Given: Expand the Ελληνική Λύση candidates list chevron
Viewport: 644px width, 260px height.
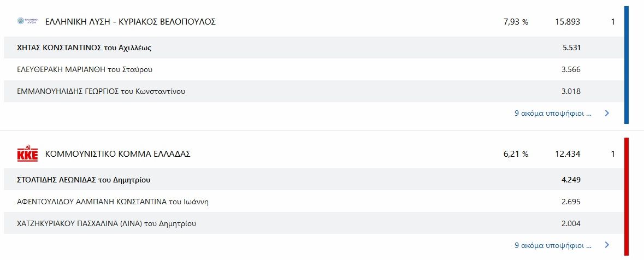Looking at the screenshot, I should (607, 114).
